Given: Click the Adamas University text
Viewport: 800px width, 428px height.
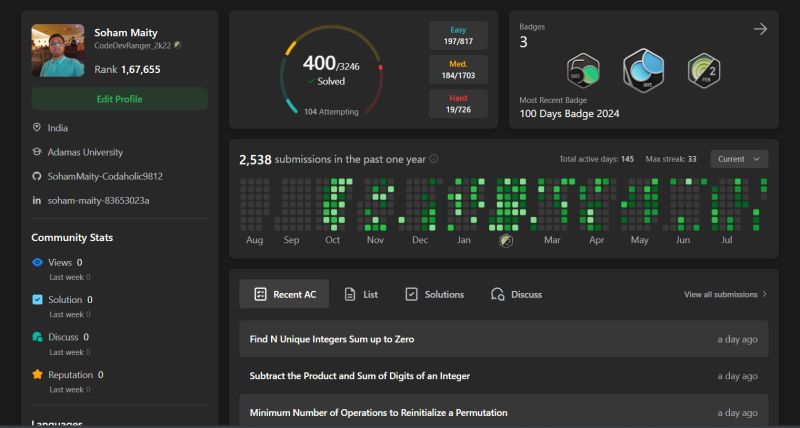Looking at the screenshot, I should click(x=85, y=152).
